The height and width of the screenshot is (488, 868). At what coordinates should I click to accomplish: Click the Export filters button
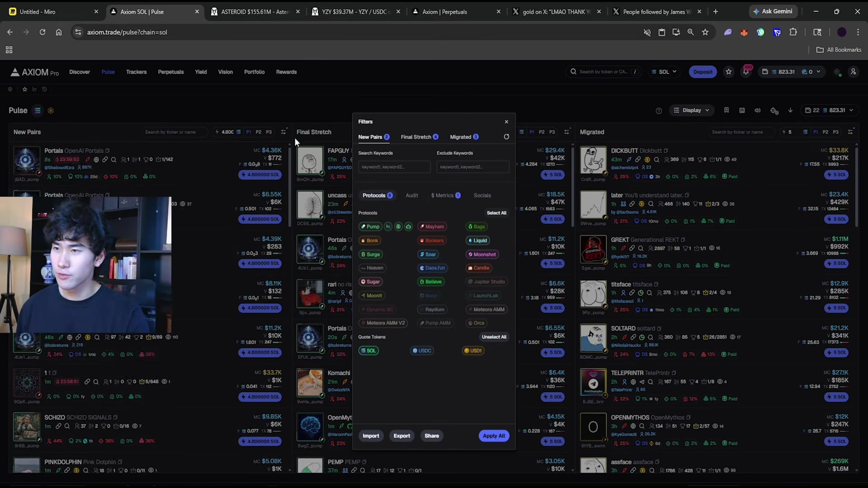(402, 436)
